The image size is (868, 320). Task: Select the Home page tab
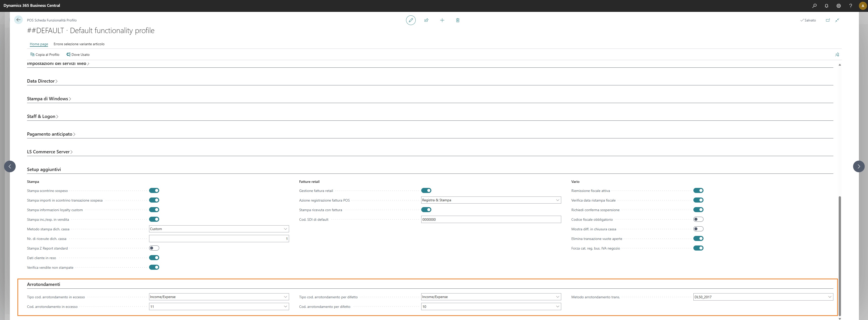(39, 44)
